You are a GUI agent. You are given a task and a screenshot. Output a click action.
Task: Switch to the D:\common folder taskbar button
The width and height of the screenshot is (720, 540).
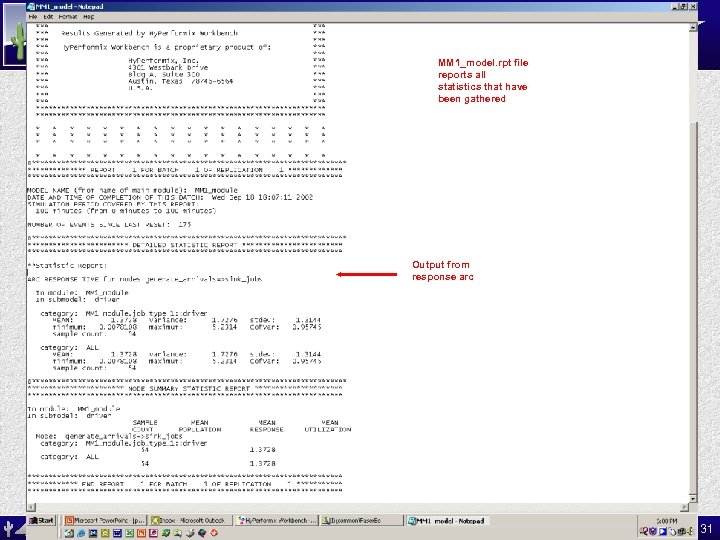click(x=362, y=520)
